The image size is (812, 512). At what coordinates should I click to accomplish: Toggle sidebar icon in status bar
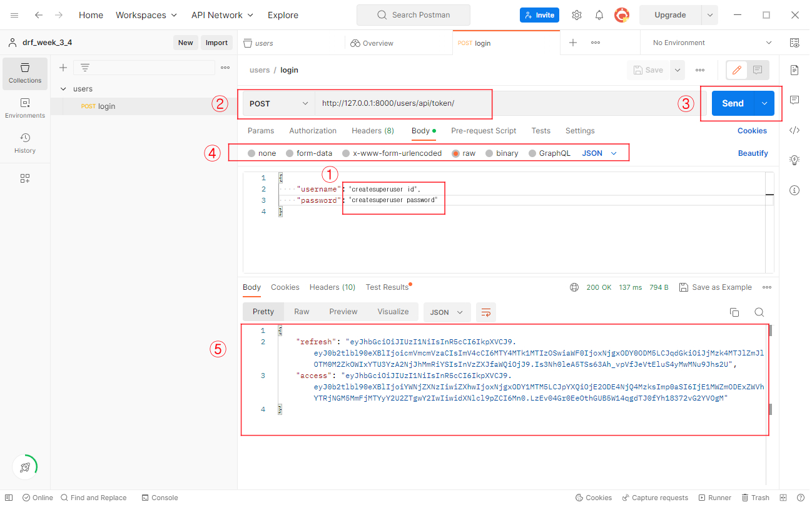9,498
